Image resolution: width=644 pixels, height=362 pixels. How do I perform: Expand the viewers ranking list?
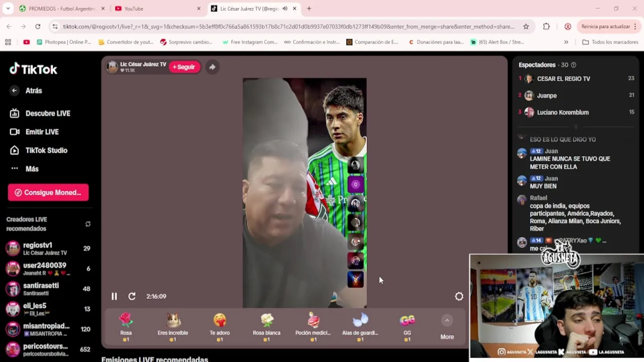576,127
